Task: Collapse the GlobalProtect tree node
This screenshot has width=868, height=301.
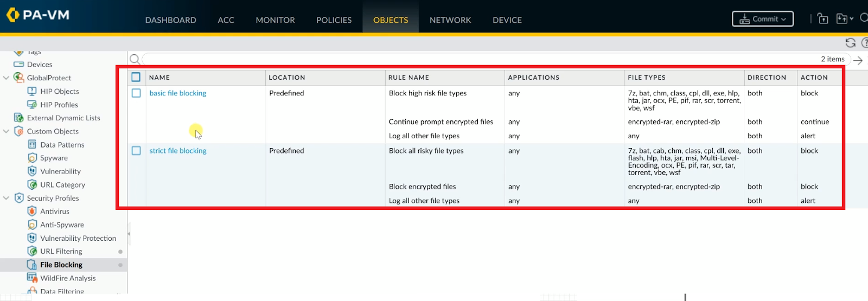Action: click(x=6, y=78)
